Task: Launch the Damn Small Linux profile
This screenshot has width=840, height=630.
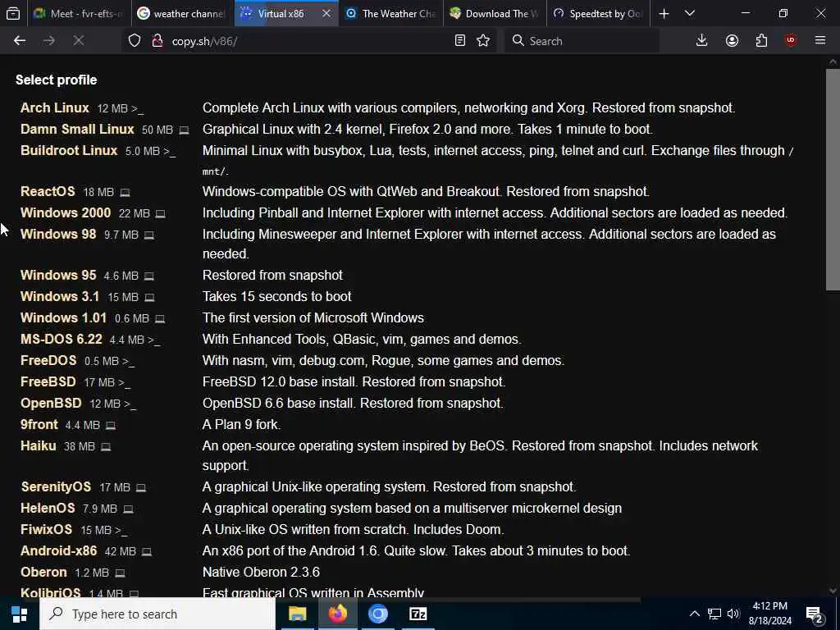Action: tap(77, 129)
